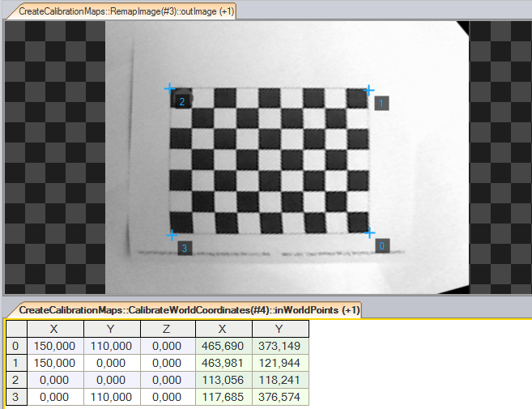Click the Z column header
Viewport: 532px width, 409px height.
(168, 329)
